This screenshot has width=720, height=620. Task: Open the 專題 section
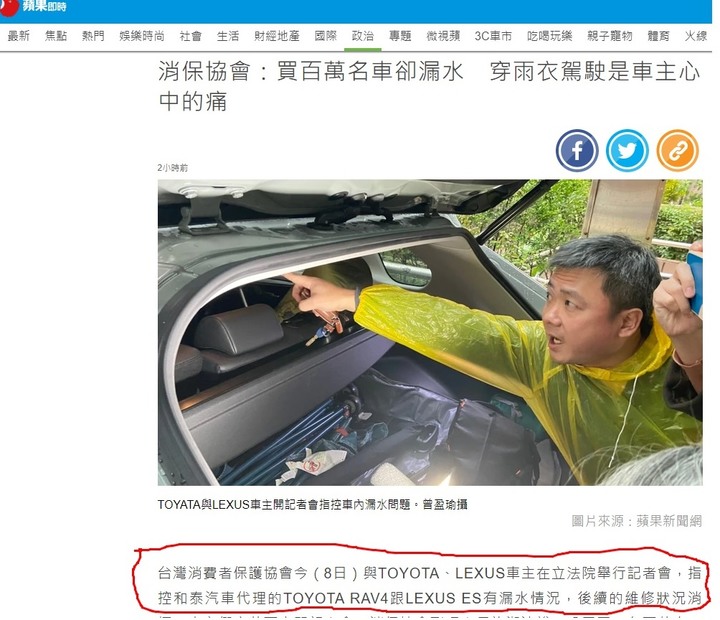(x=400, y=36)
